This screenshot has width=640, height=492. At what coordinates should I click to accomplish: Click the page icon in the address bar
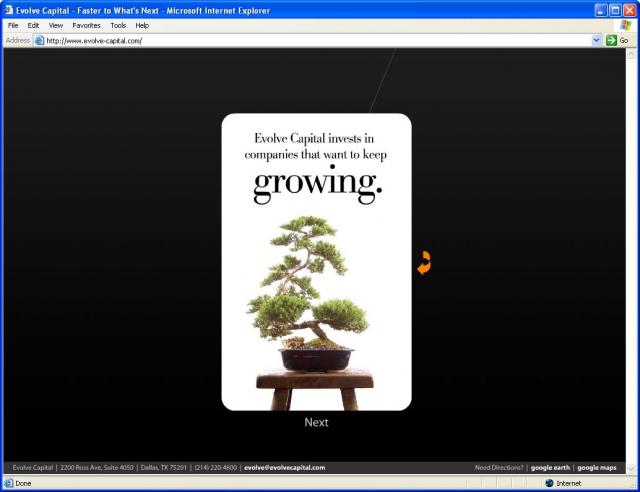[40, 40]
